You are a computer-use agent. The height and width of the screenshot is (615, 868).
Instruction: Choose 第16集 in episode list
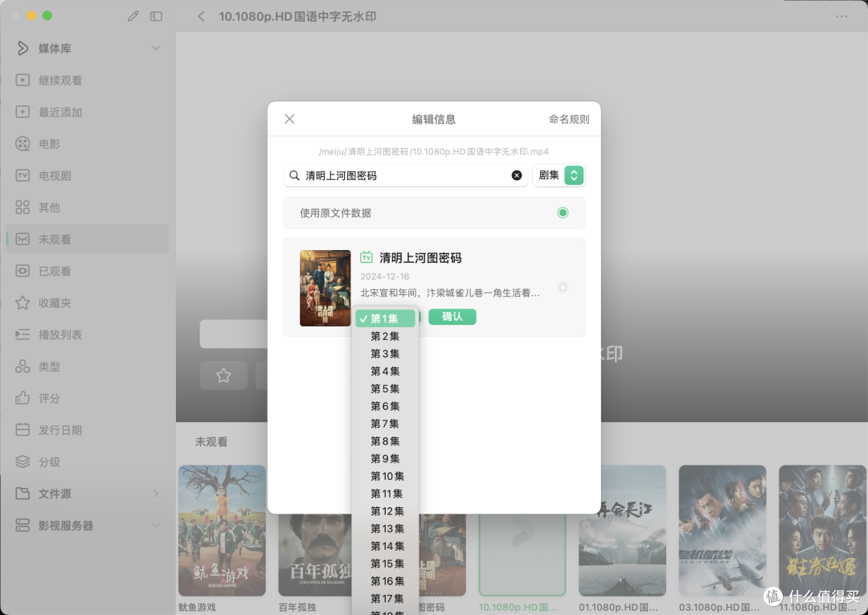pyautogui.click(x=385, y=581)
